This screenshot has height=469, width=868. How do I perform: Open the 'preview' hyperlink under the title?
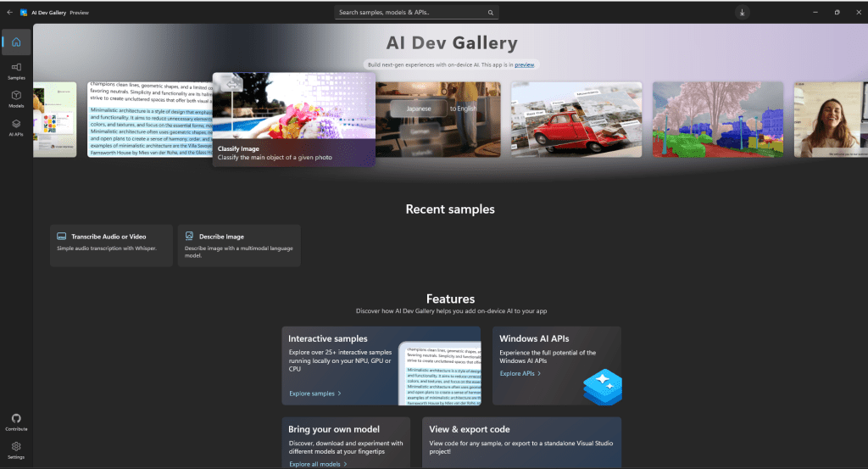[x=524, y=64]
